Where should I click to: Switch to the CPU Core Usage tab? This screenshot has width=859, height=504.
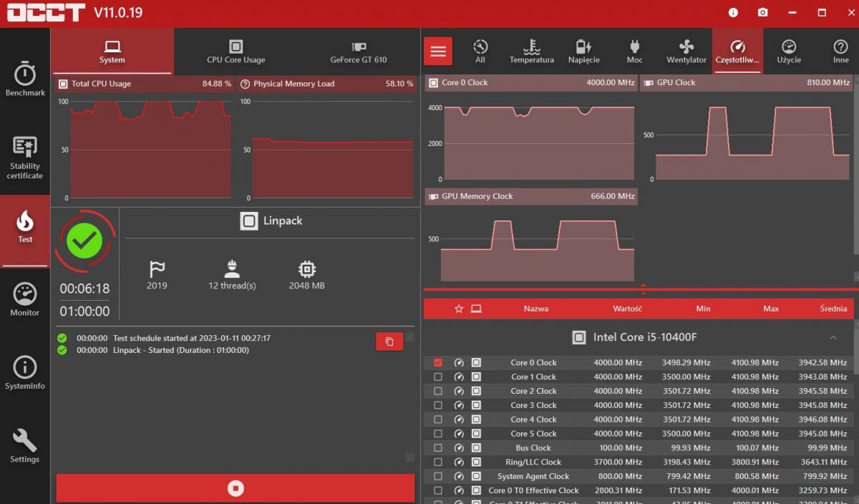(x=236, y=52)
